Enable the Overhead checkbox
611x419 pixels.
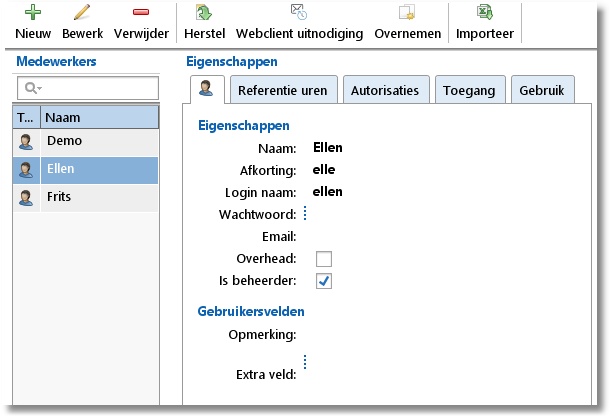click(x=324, y=259)
